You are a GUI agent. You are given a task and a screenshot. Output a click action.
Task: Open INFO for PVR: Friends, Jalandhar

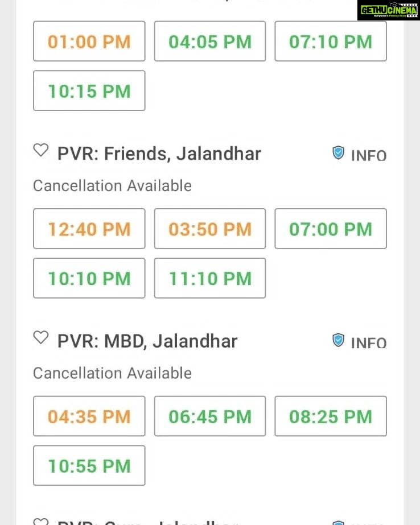click(x=369, y=155)
